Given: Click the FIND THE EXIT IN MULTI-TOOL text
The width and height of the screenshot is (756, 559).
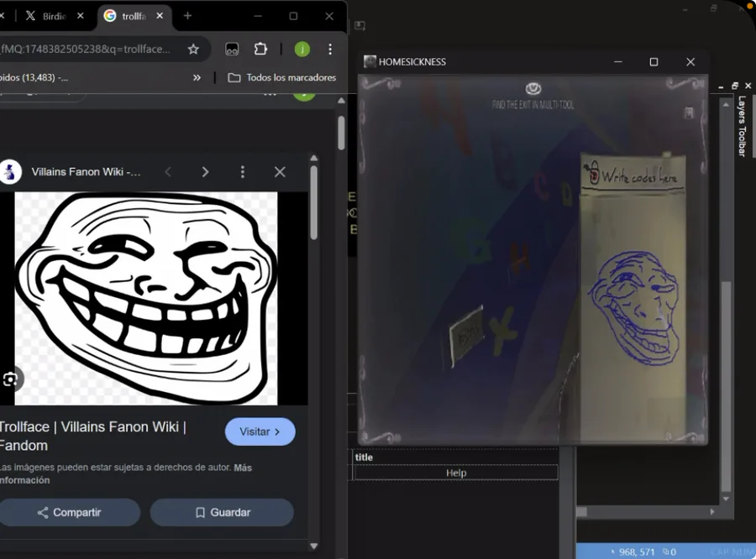Looking at the screenshot, I should tap(533, 105).
